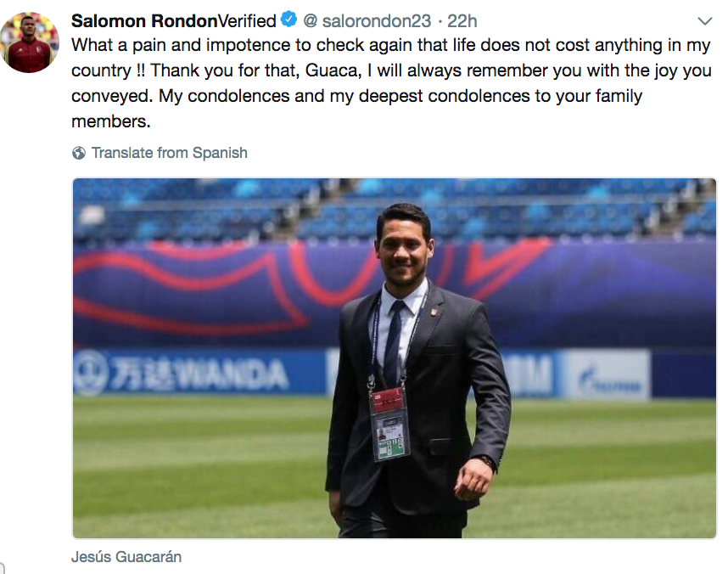Click the tweet text about condolences
Viewport: 728px width, 574px height.
pyautogui.click(x=356, y=82)
